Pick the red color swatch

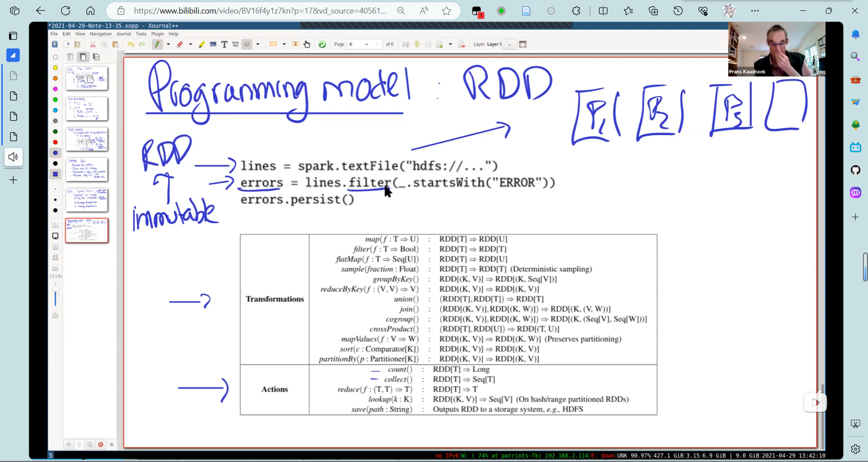(x=56, y=142)
